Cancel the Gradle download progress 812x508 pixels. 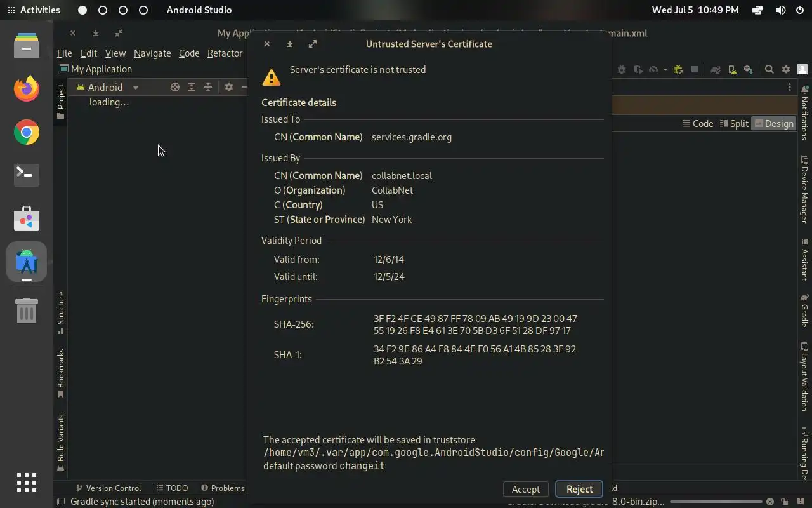(x=769, y=502)
